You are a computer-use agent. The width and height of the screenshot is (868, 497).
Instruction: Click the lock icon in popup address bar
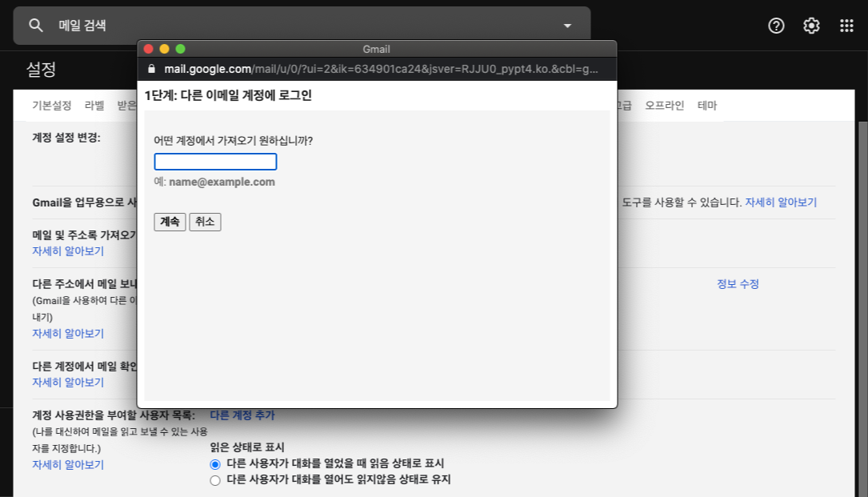point(152,69)
